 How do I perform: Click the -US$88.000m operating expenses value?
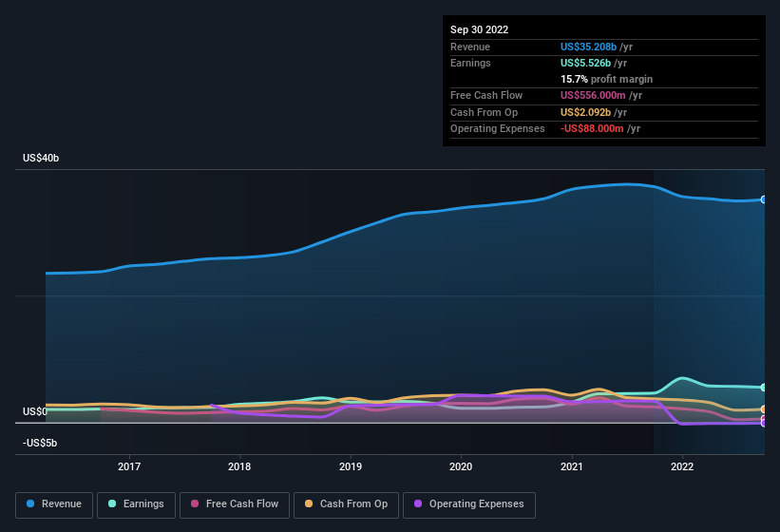tap(592, 129)
